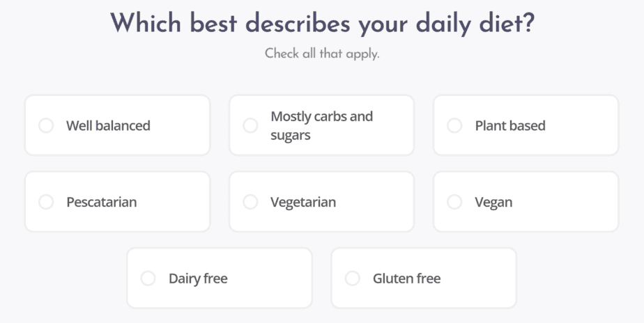Choose the 'Mostly carbs and sugars' label
This screenshot has height=323, width=644.
(321, 126)
